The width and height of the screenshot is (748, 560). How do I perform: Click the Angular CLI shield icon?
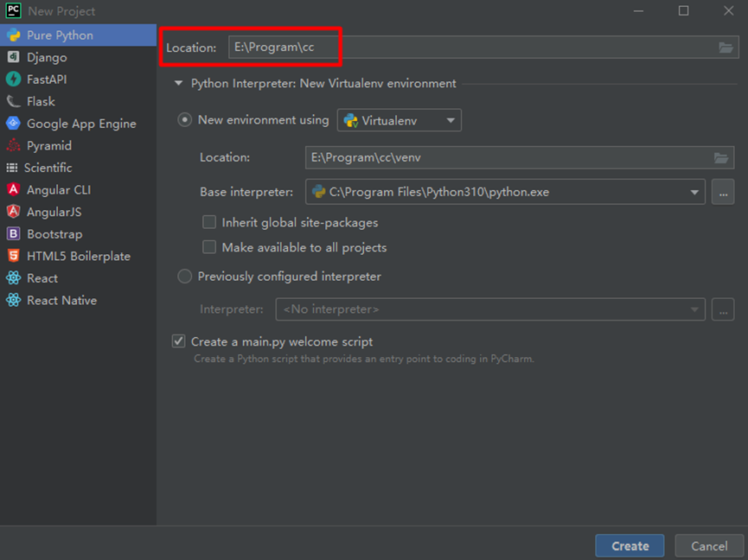click(13, 189)
